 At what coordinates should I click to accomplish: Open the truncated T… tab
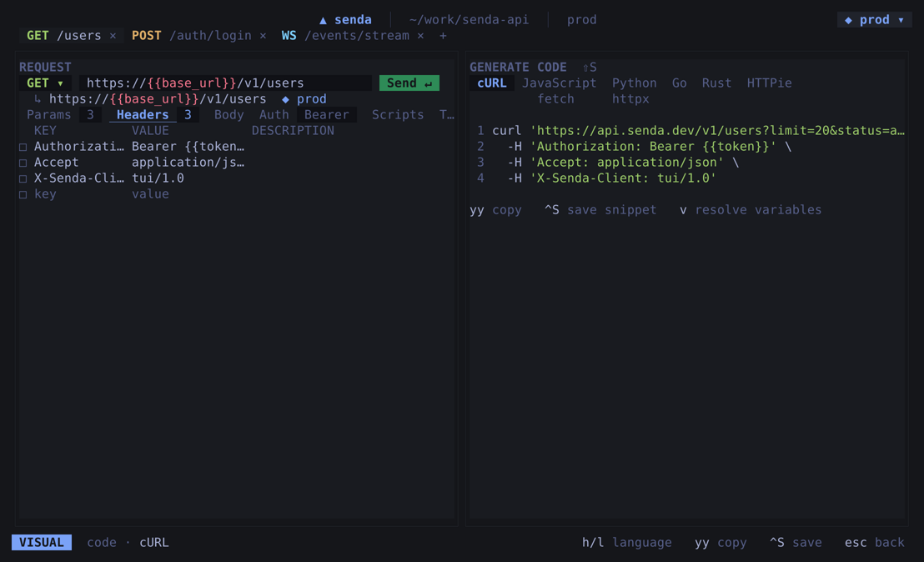coord(447,115)
